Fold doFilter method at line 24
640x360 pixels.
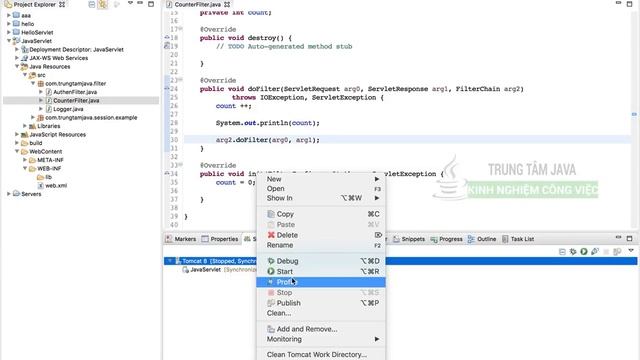tap(167, 88)
